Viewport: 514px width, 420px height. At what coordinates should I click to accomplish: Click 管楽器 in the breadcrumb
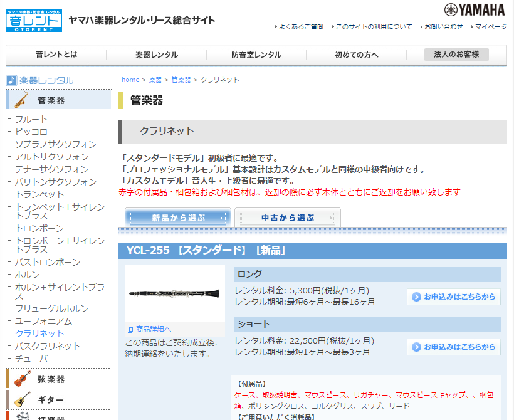pyautogui.click(x=181, y=80)
